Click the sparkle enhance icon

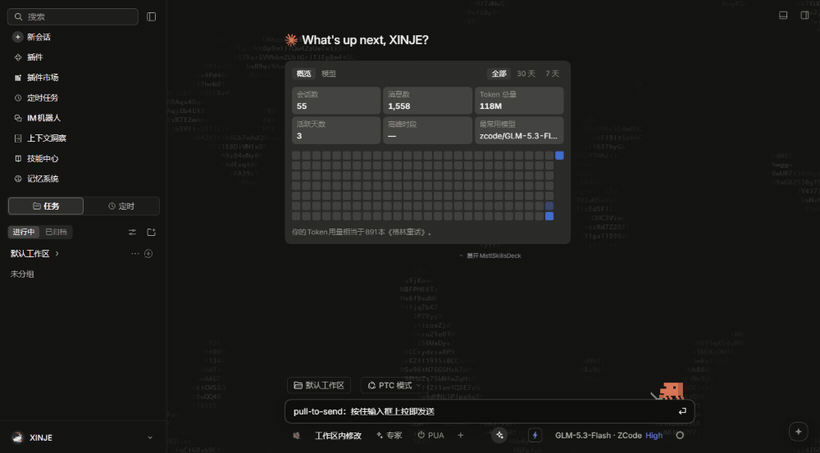[499, 435]
